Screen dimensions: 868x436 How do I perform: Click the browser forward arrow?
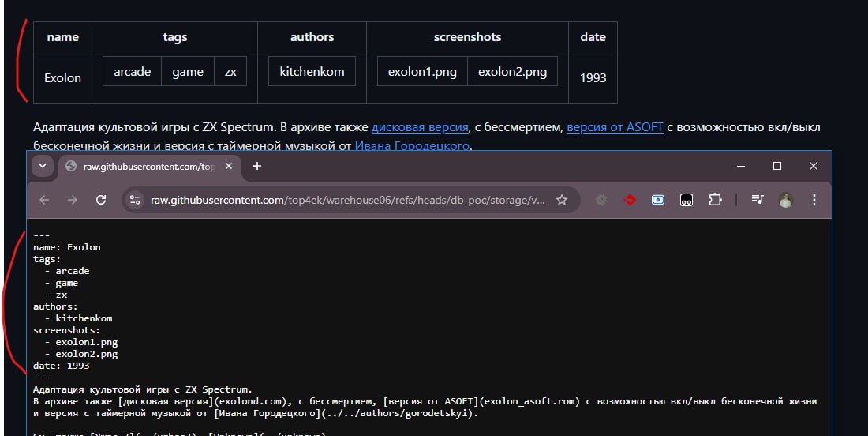coord(73,200)
